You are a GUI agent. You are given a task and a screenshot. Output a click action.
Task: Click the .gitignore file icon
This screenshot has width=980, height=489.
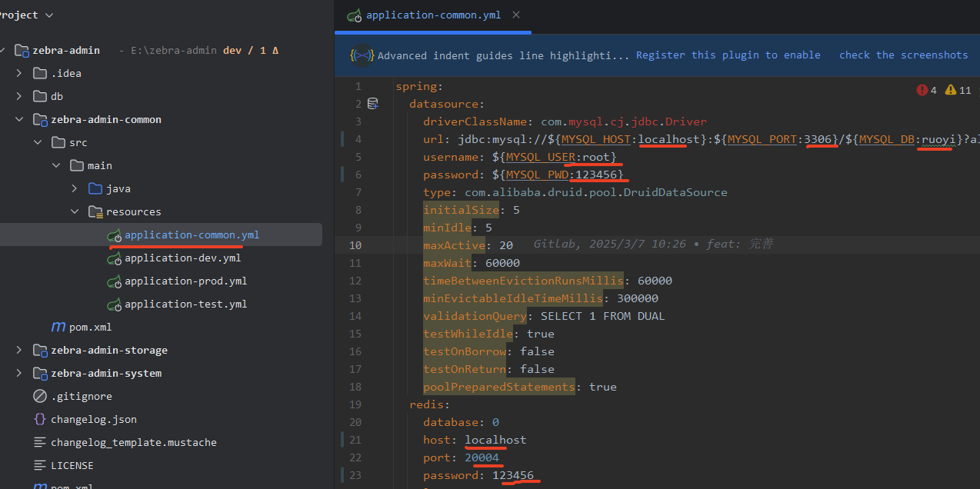pyautogui.click(x=40, y=396)
